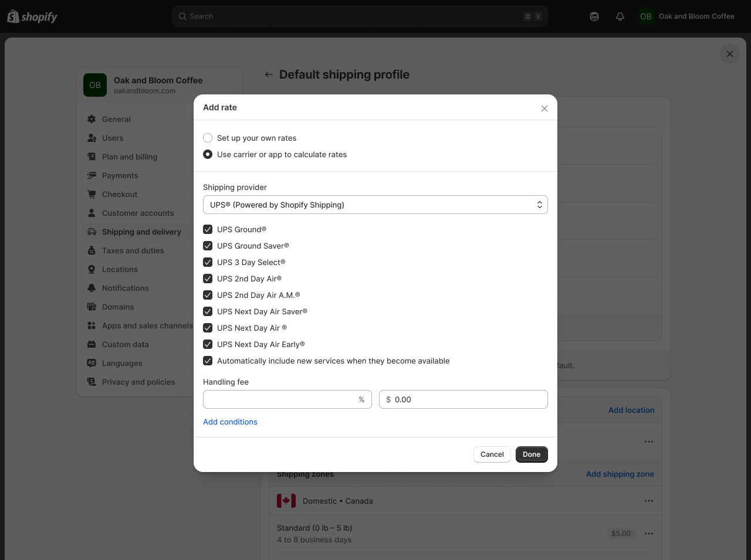Open the notifications bell
The height and width of the screenshot is (560, 751).
coord(620,16)
